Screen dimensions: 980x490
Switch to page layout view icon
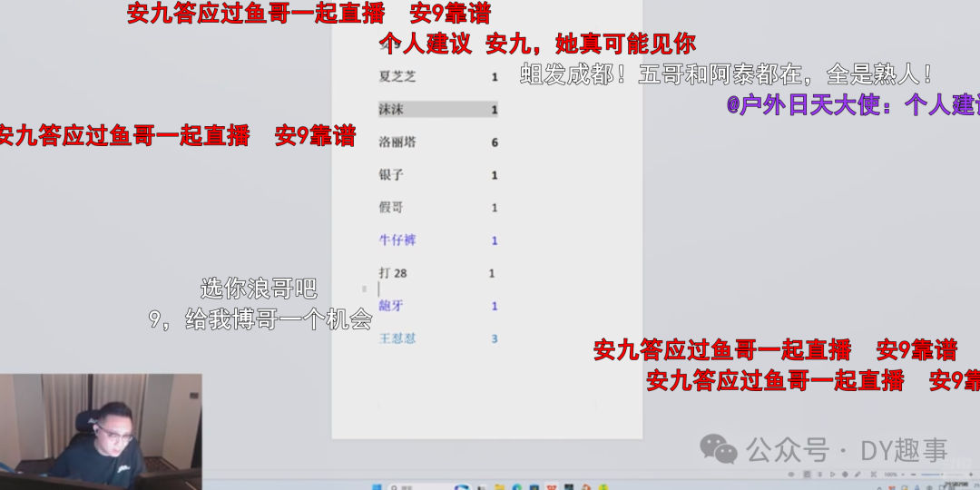point(807,475)
